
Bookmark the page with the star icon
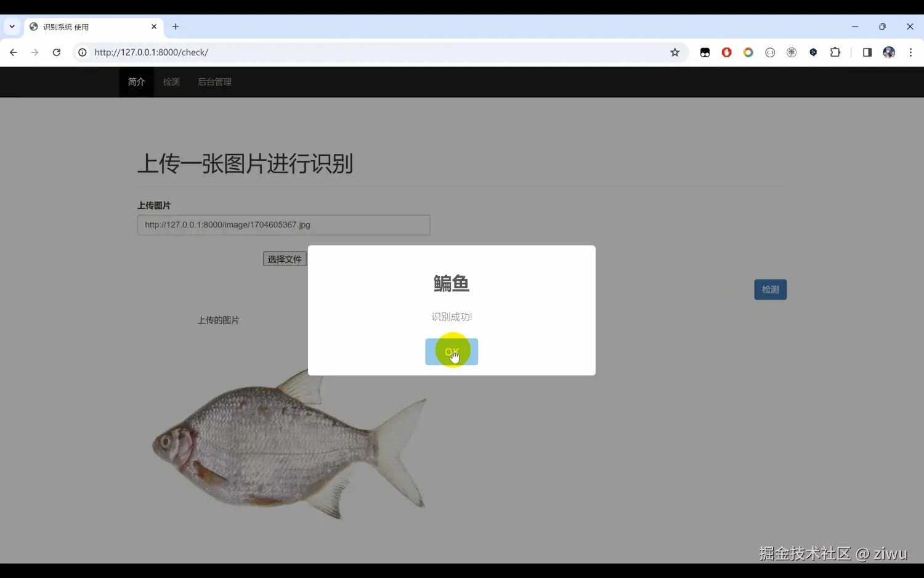675,52
